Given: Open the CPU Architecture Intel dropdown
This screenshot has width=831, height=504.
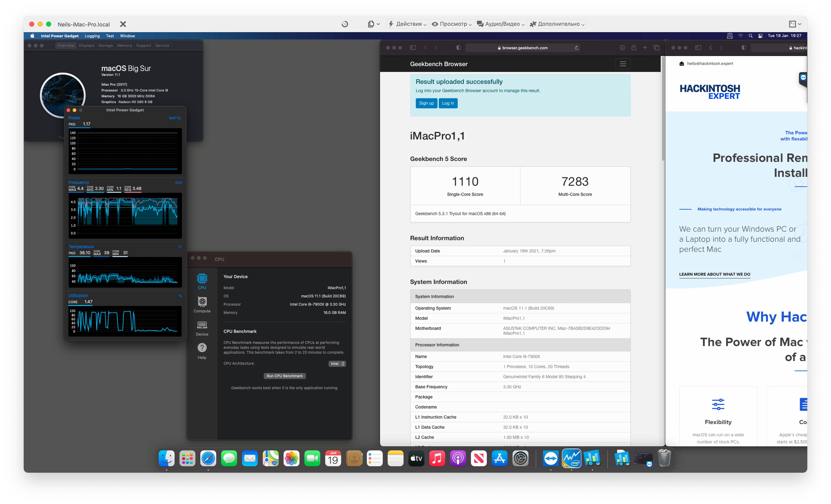Looking at the screenshot, I should point(337,363).
